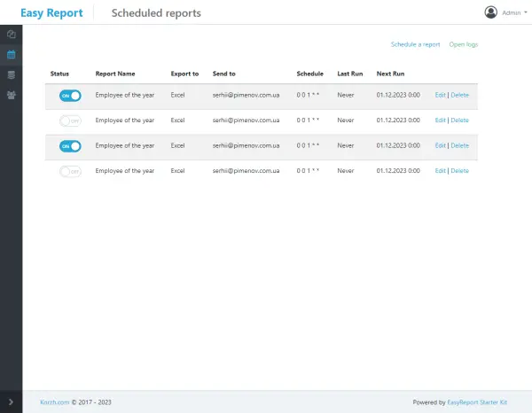Open the Korzh.com footer link
The width and height of the screenshot is (532, 413).
click(54, 402)
